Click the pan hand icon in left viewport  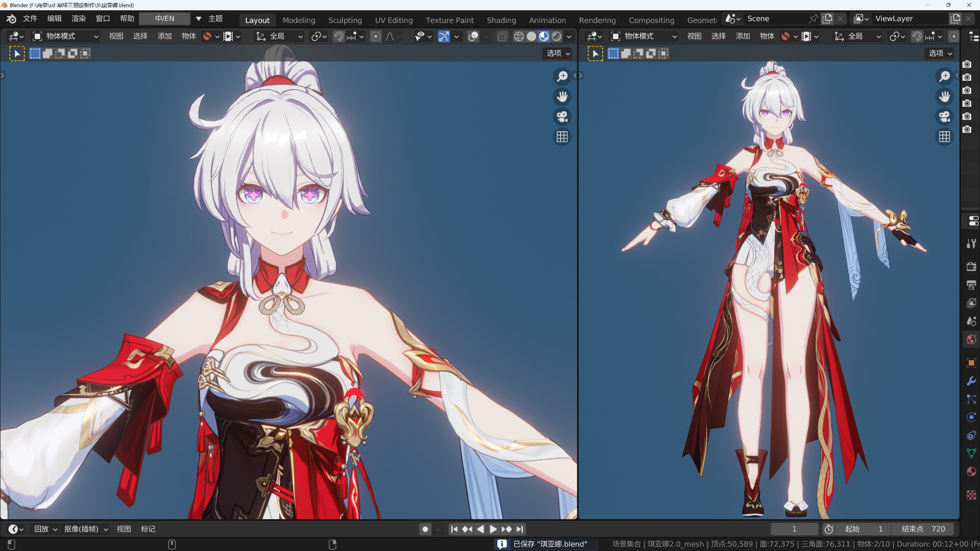(x=562, y=96)
